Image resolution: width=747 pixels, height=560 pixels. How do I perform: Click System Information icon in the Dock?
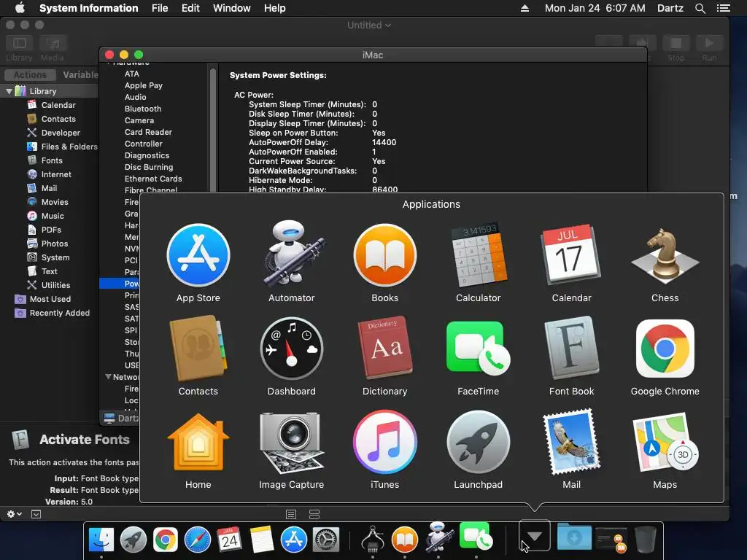pyautogui.click(x=373, y=540)
